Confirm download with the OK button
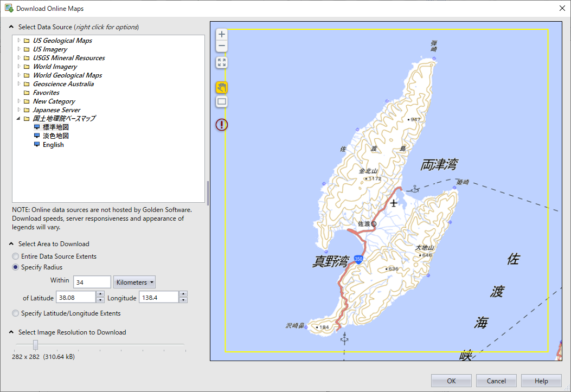This screenshot has width=571, height=392. point(451,381)
